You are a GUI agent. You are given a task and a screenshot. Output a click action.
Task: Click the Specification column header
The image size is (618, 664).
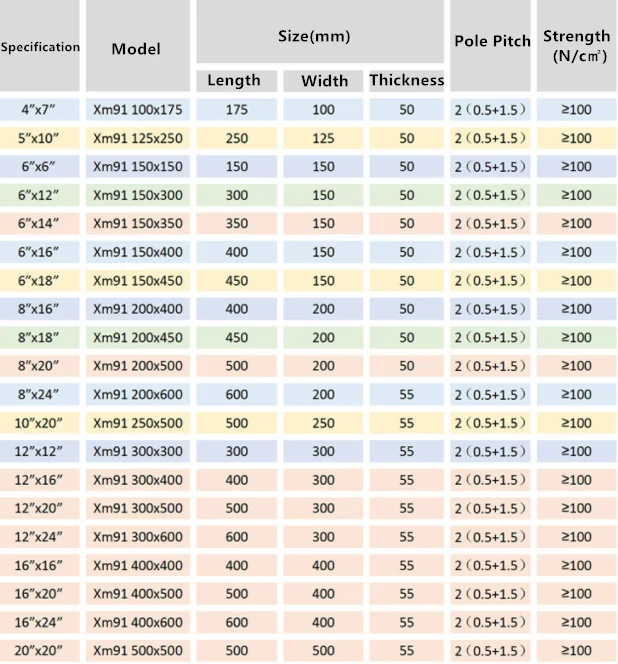pos(40,47)
